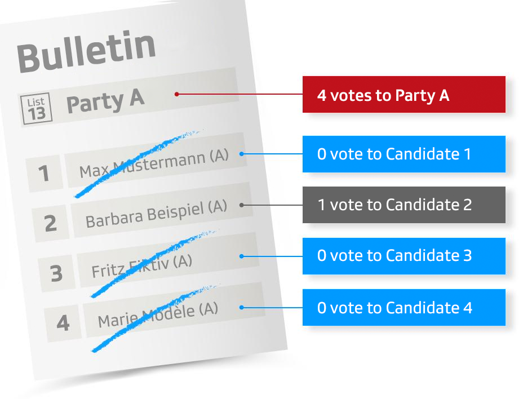Click the grey dot beside Barbara Beispiel

pyautogui.click(x=241, y=205)
